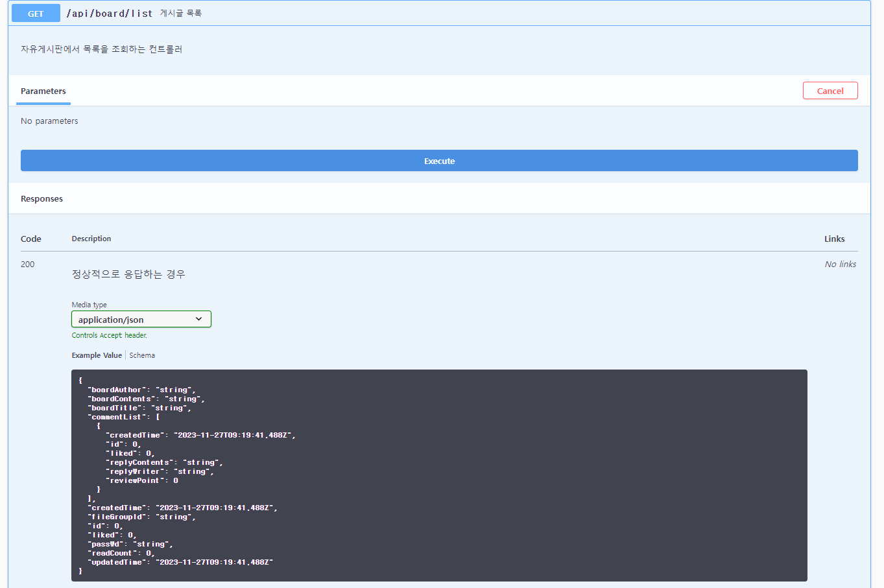Open the application/json media type dropdown

pos(141,320)
